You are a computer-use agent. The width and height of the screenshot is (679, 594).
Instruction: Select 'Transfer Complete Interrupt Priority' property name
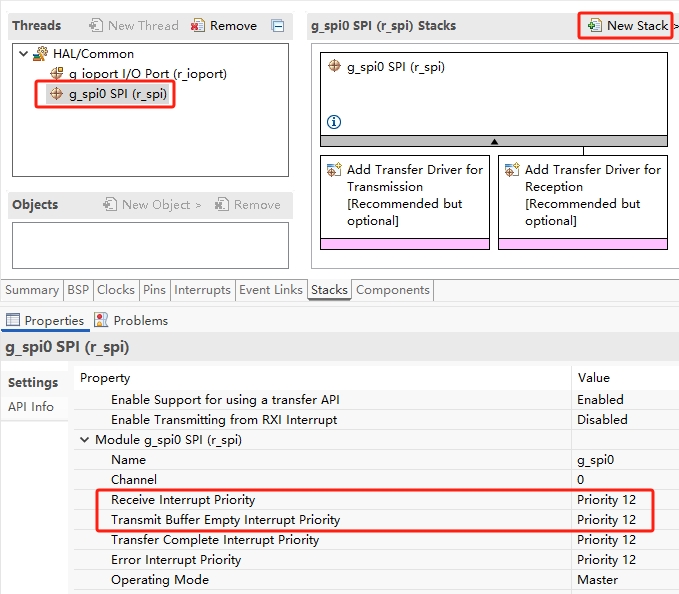[x=215, y=540]
